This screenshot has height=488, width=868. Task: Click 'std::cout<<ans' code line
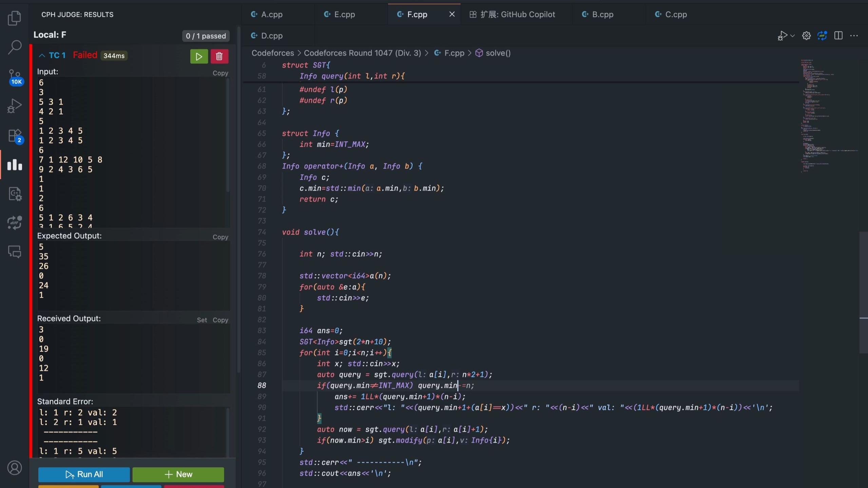(345, 473)
